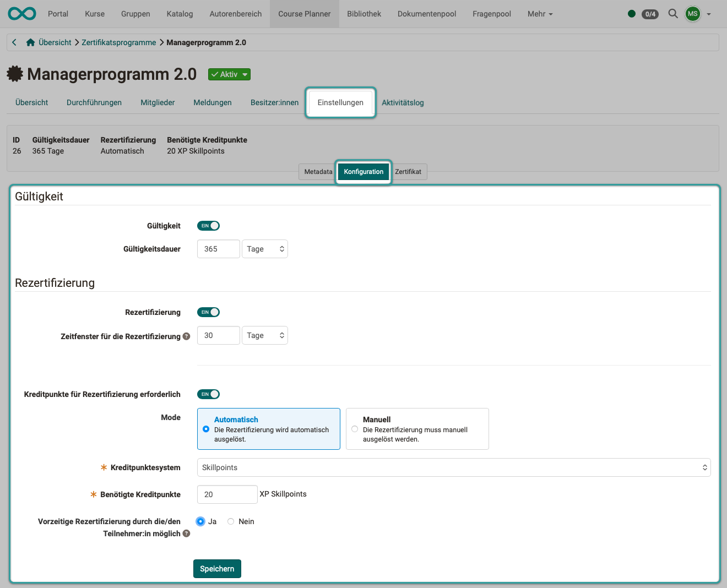This screenshot has height=588, width=727.
Task: Open the help icon next to Zeitfenster für Rezertifizierung
Action: point(186,336)
